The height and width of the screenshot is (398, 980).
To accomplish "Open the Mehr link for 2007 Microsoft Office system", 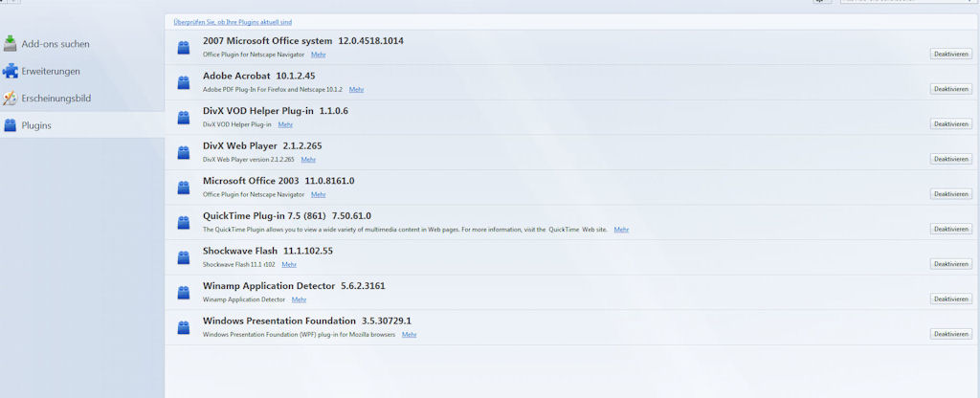I will click(318, 55).
